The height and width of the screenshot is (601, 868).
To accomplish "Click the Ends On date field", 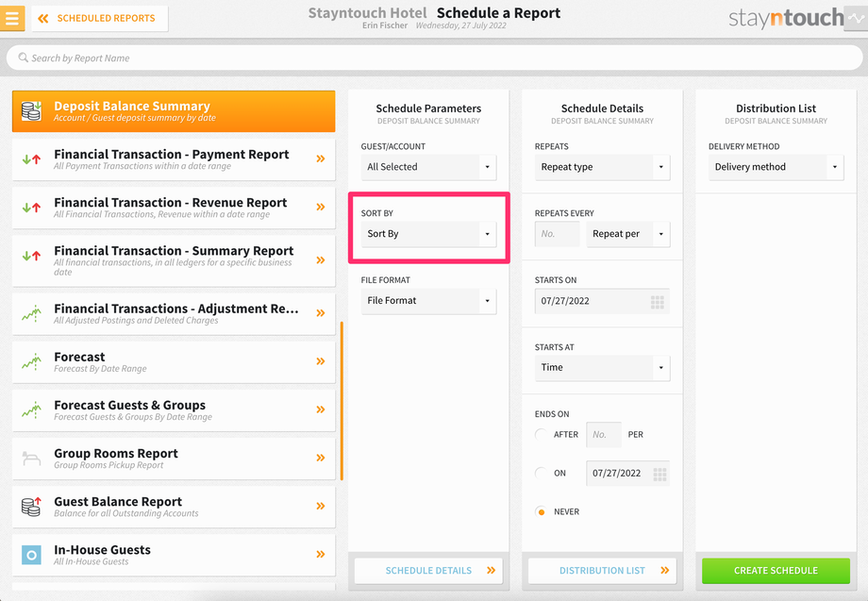I will click(627, 474).
